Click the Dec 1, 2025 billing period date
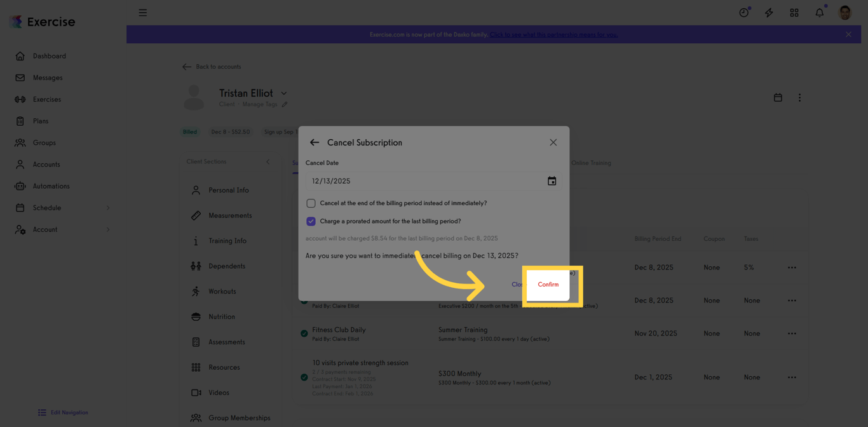Viewport: 868px width, 427px height. point(653,377)
